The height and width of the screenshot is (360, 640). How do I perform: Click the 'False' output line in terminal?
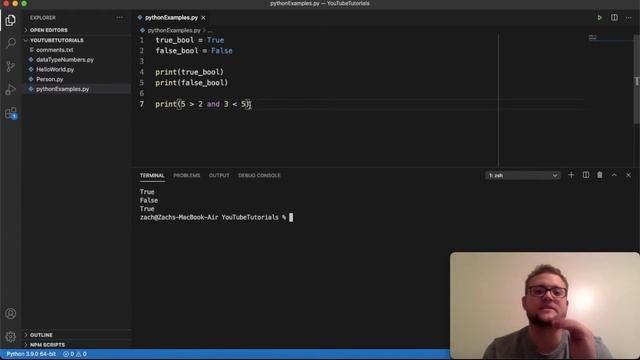coord(149,200)
